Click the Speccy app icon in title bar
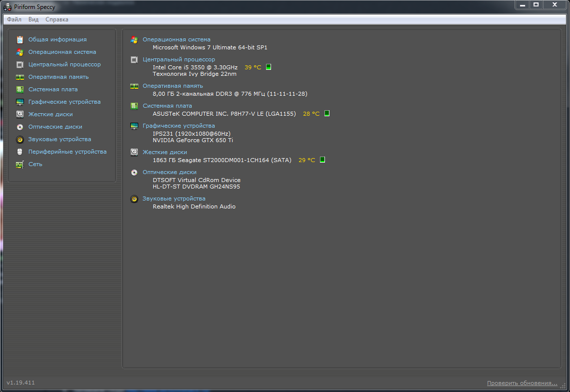 point(7,7)
